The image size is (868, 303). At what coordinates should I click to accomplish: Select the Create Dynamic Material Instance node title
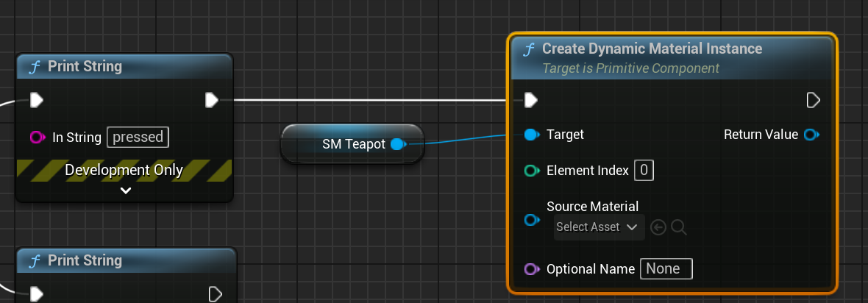coord(652,49)
